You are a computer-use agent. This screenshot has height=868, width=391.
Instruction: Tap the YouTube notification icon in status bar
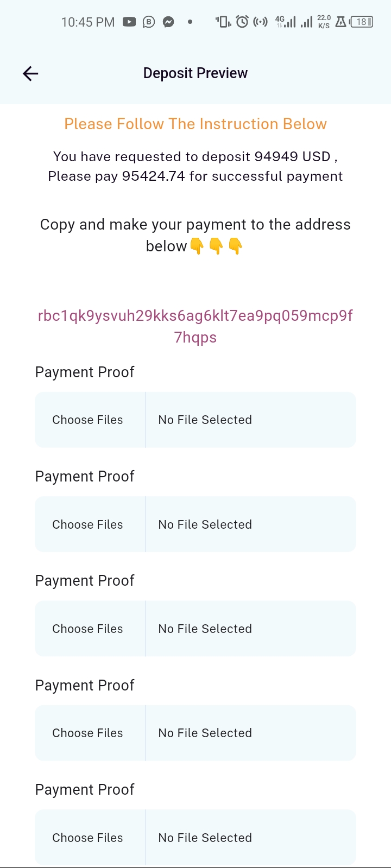[129, 22]
